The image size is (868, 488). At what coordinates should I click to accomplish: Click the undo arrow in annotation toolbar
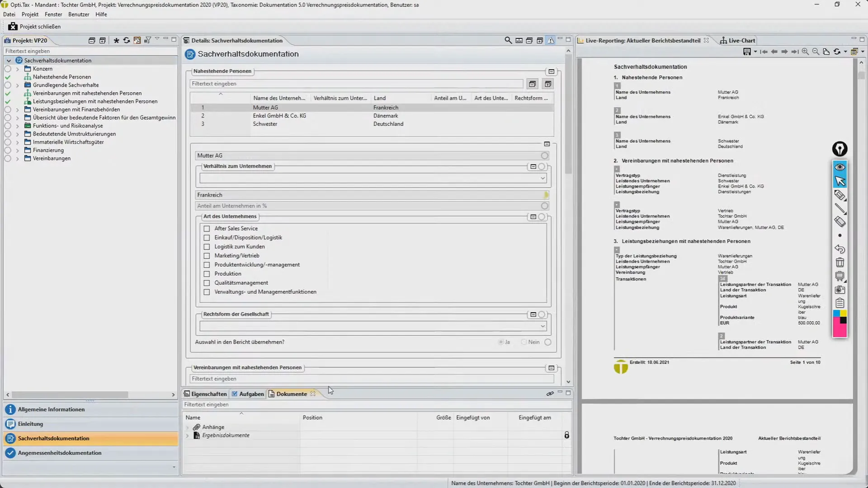pos(840,249)
